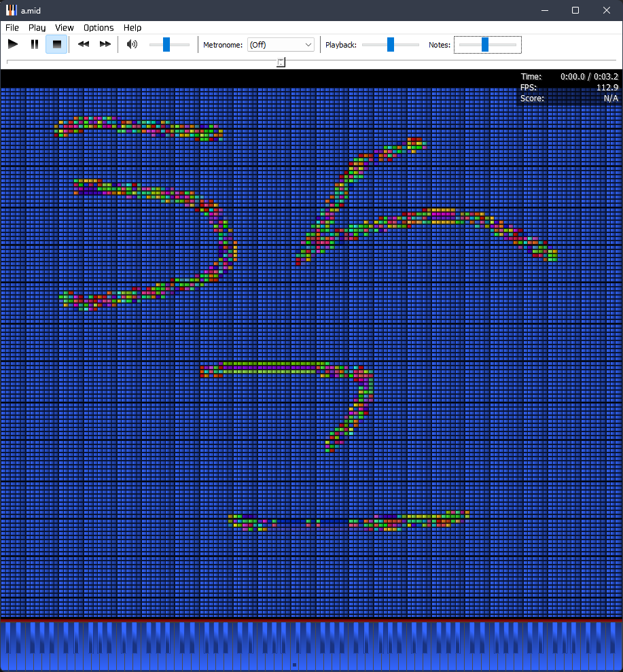623x672 pixels.
Task: Pause playback with the pause icon
Action: (35, 44)
